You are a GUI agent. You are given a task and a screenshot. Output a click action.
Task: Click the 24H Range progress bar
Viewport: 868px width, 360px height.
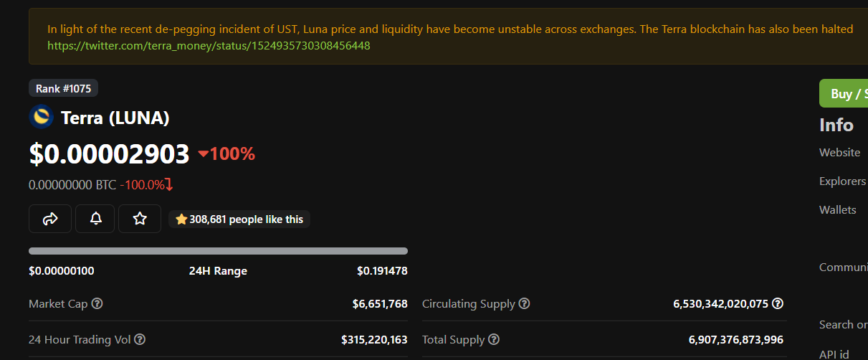coord(218,251)
